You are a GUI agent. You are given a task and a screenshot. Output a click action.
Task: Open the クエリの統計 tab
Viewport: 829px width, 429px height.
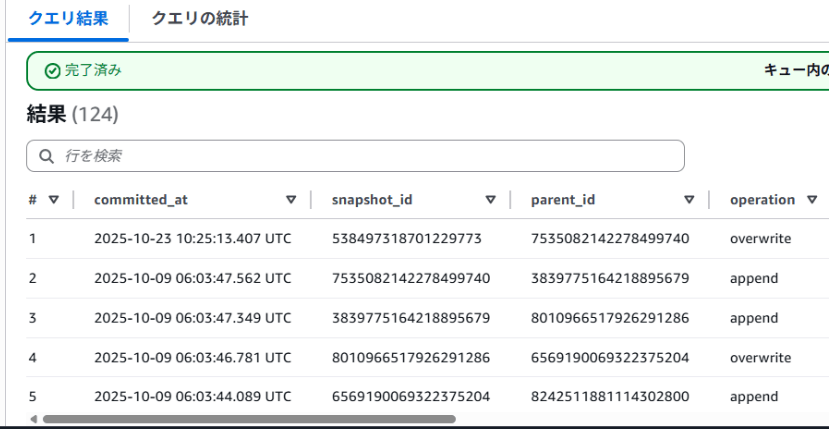click(199, 19)
